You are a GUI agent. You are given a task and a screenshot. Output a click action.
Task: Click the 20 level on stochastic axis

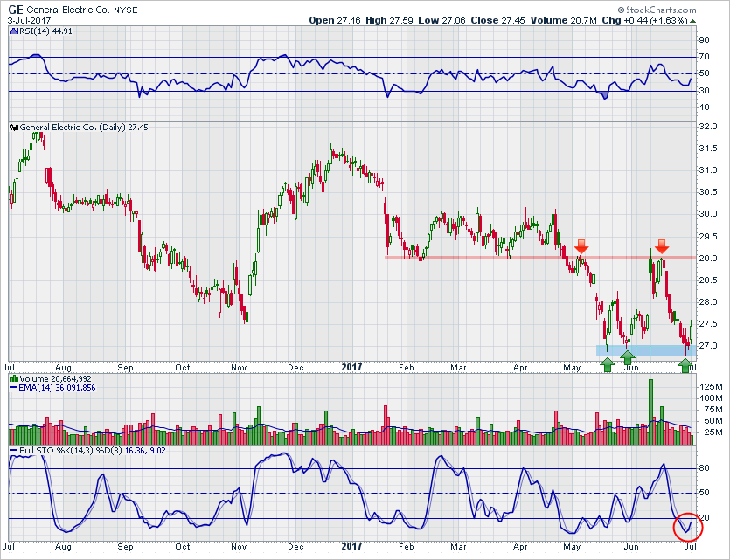704,518
